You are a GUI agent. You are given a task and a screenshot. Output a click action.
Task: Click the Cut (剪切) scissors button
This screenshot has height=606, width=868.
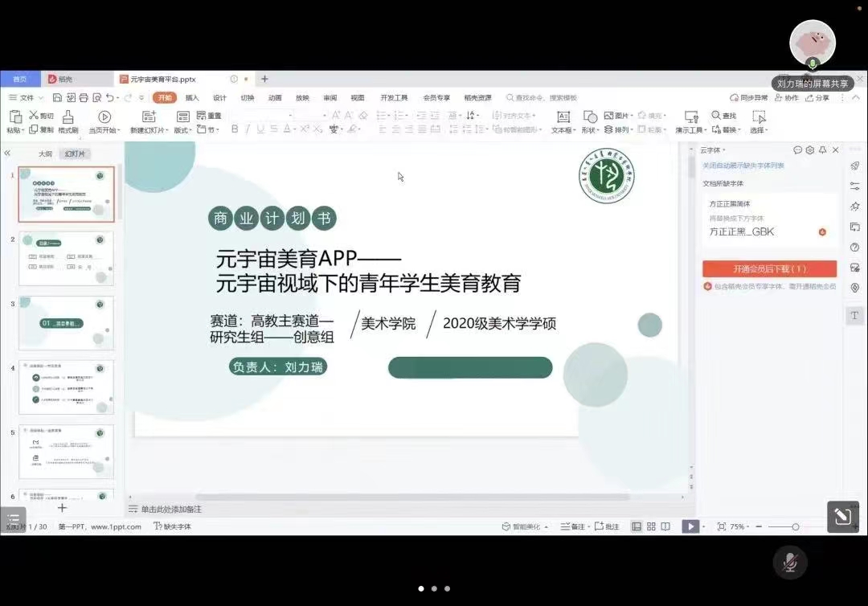pyautogui.click(x=42, y=116)
